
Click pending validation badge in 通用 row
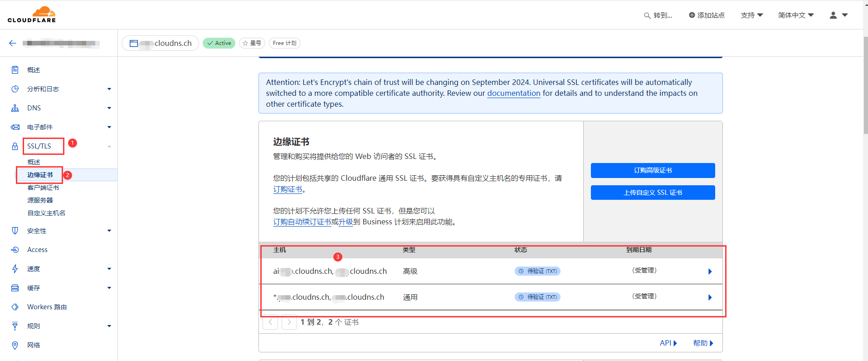click(x=537, y=297)
